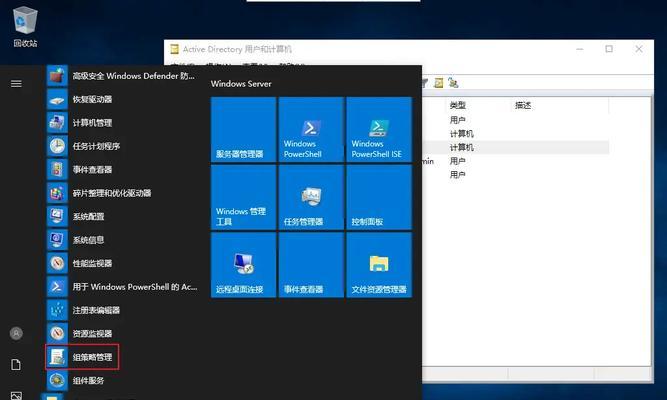
Task: Open 任务计划程序 in the app list
Action: click(122, 146)
